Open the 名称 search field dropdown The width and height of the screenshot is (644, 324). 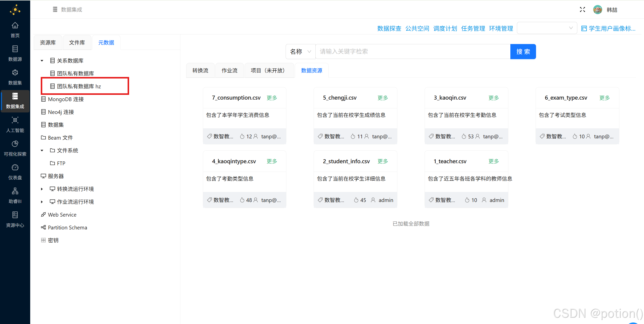click(300, 52)
